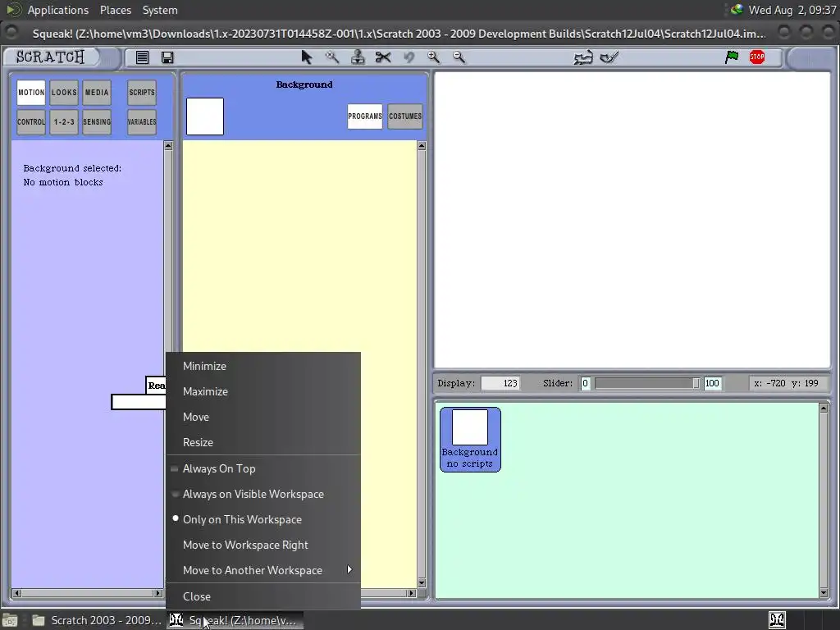Switch to Scratch 2003 - 2009 folder taskbar item
The image size is (840, 630).
97,620
